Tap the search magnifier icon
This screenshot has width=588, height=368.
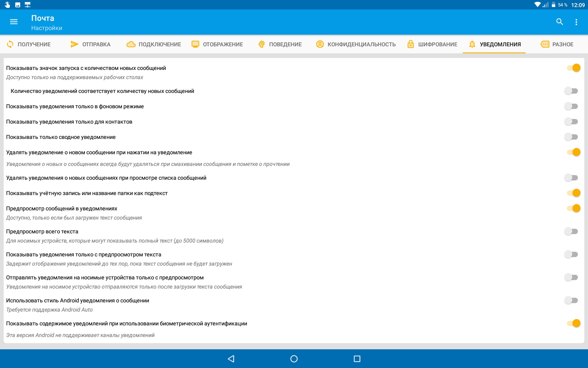(560, 22)
